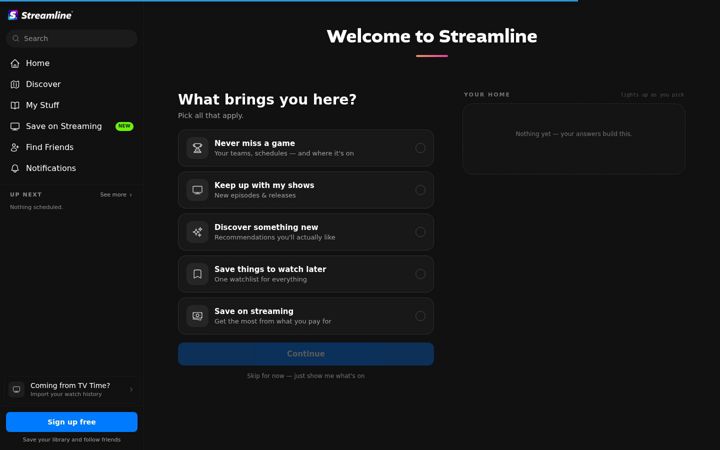Click the Streamline logo icon

pyautogui.click(x=13, y=15)
